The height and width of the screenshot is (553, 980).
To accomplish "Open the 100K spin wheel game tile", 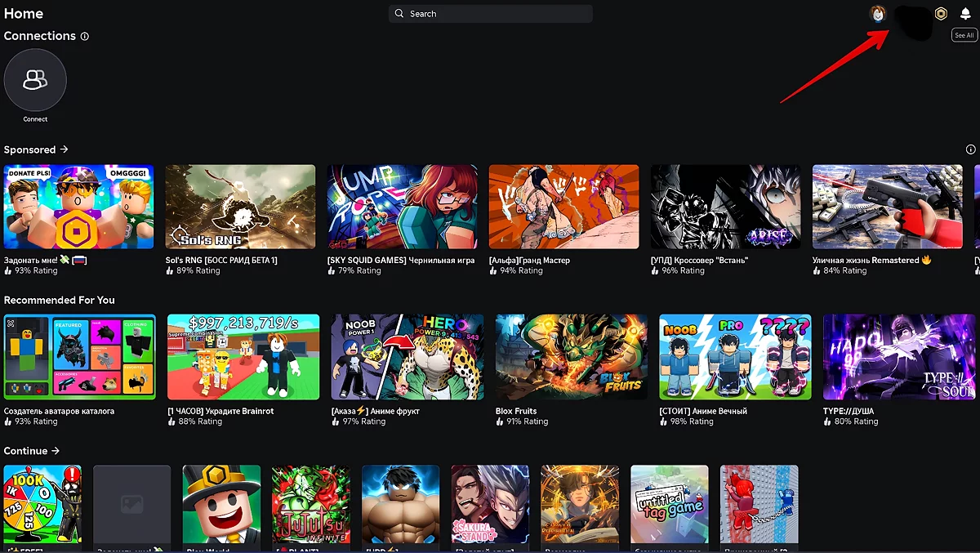I will click(42, 504).
